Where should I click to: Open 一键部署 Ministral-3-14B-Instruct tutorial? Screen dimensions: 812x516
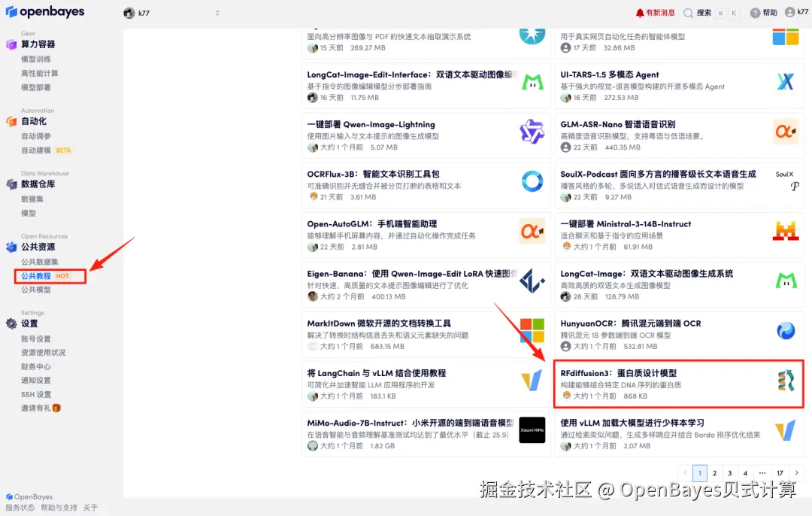[626, 224]
